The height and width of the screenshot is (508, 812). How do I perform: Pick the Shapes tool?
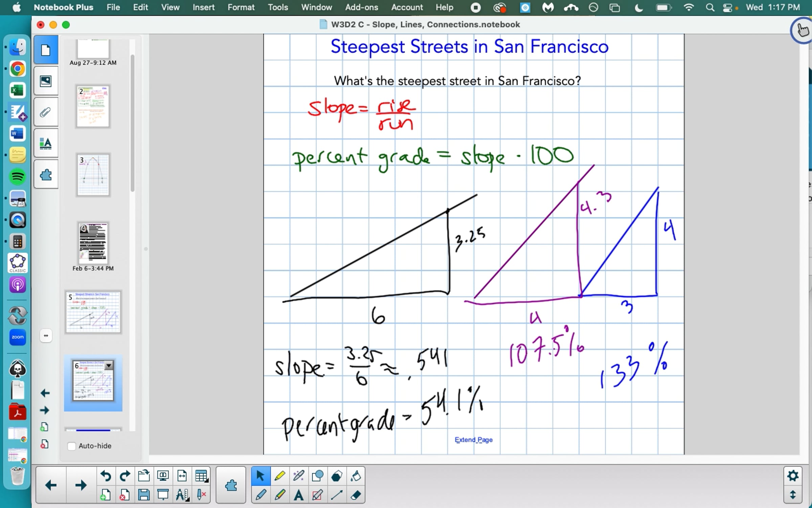[x=317, y=476]
